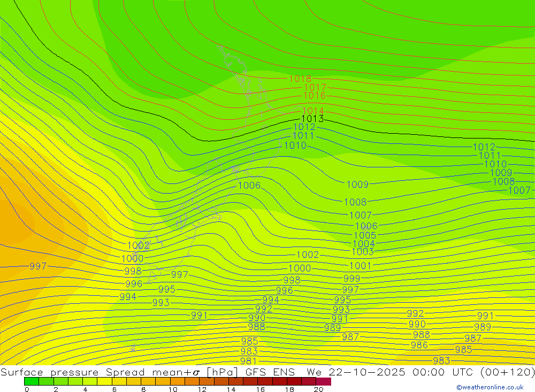Select the 986 contour label
Viewport: 535px width, 392px height.
pos(419,345)
